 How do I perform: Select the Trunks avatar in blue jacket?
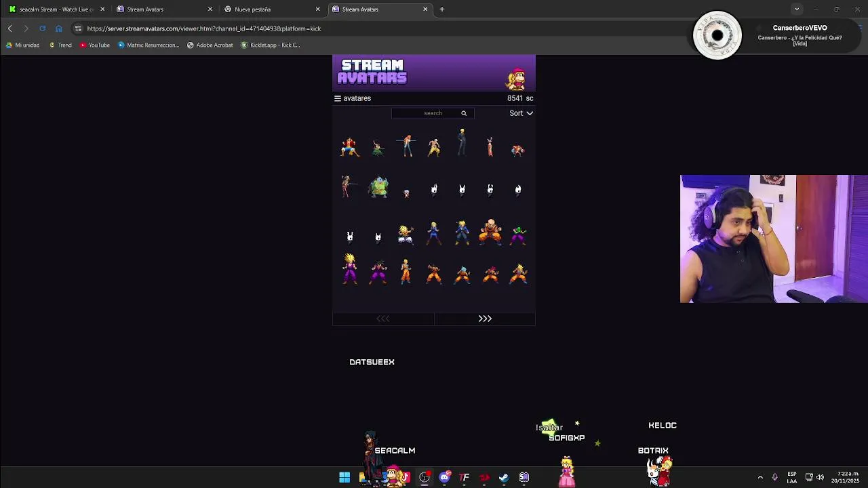click(x=462, y=232)
